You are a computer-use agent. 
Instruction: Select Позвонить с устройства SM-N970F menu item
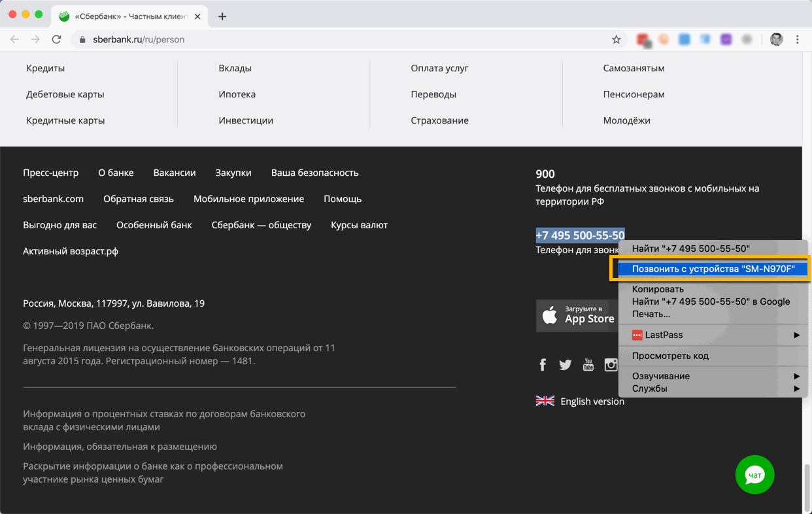[713, 269]
